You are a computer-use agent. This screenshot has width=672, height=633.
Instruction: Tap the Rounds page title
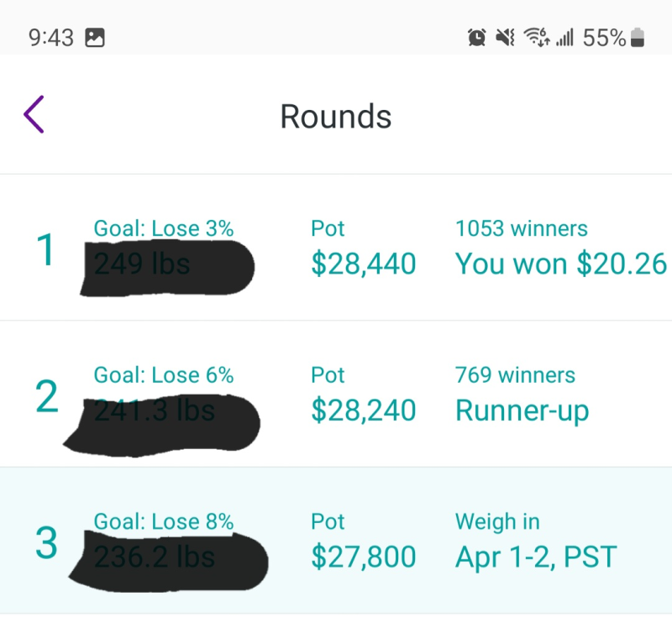[336, 117]
